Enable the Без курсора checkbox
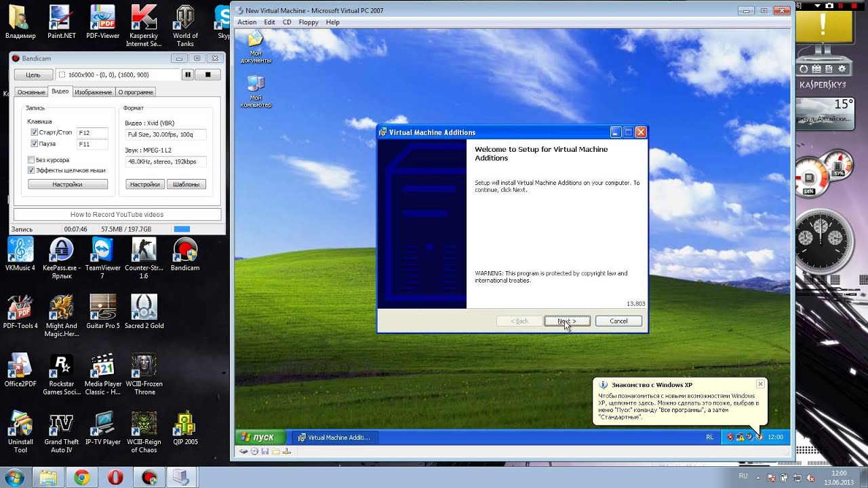 tap(31, 160)
